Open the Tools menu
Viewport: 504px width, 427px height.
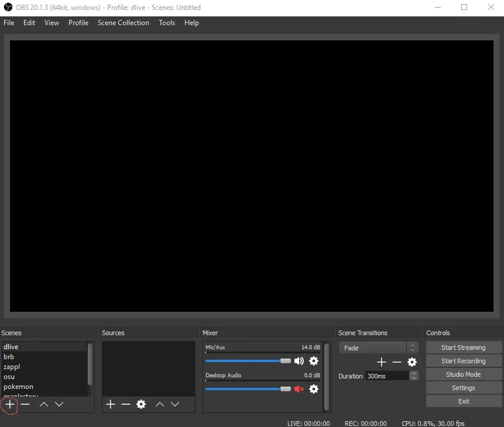[x=167, y=23]
